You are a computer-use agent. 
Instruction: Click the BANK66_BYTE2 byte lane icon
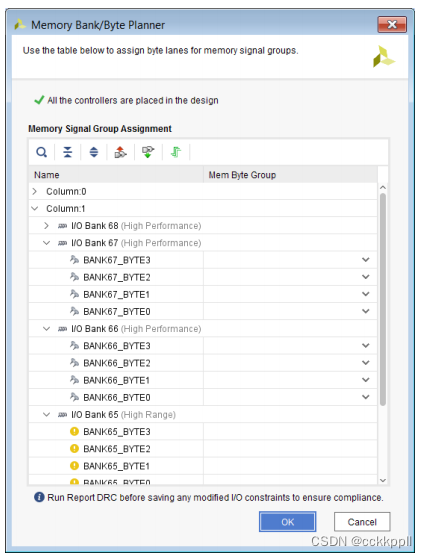click(74, 363)
